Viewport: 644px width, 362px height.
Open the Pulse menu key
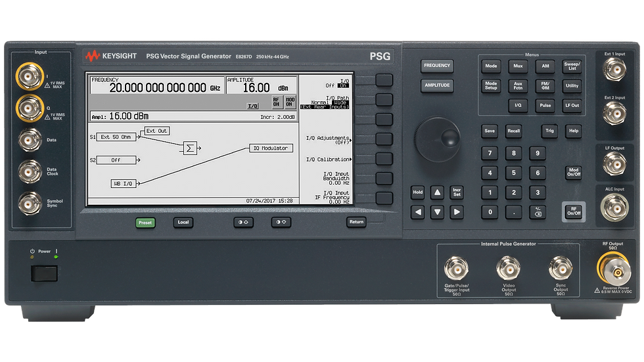pos(545,106)
